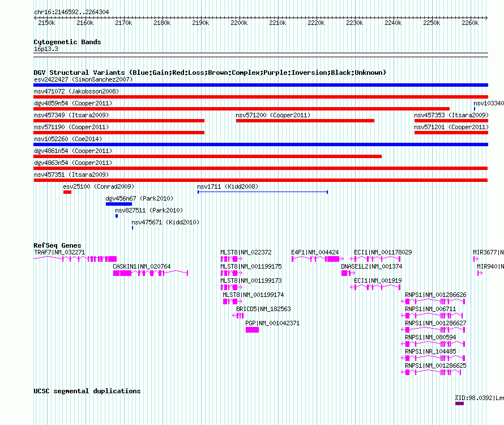Select the 16p13.3 band label

(46, 49)
